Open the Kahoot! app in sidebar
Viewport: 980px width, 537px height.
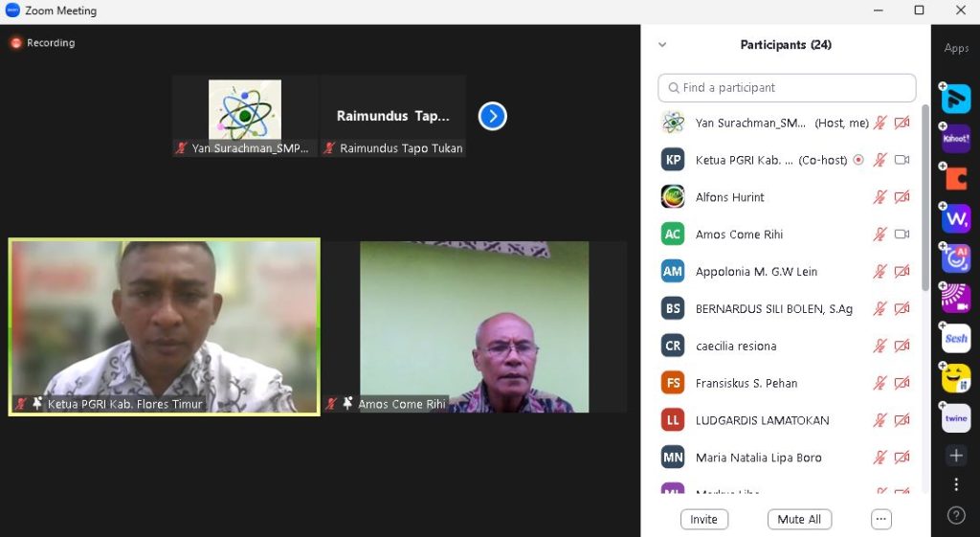tap(955, 139)
